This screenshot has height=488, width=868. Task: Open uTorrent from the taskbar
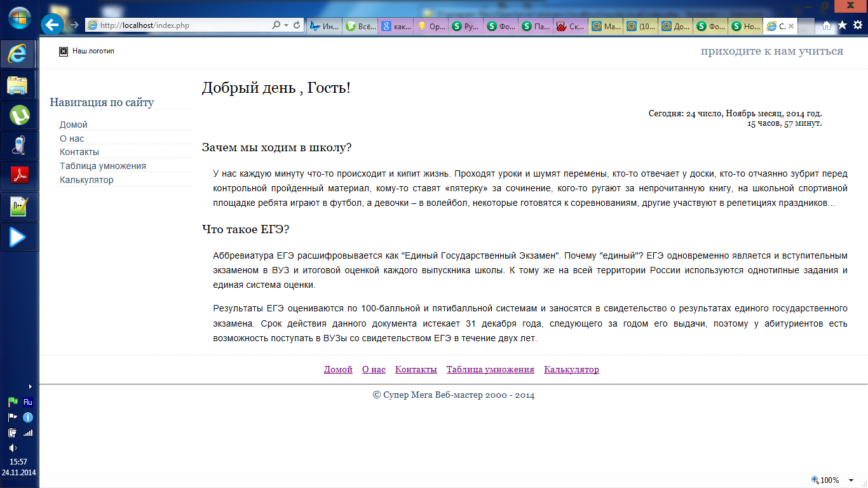click(19, 115)
